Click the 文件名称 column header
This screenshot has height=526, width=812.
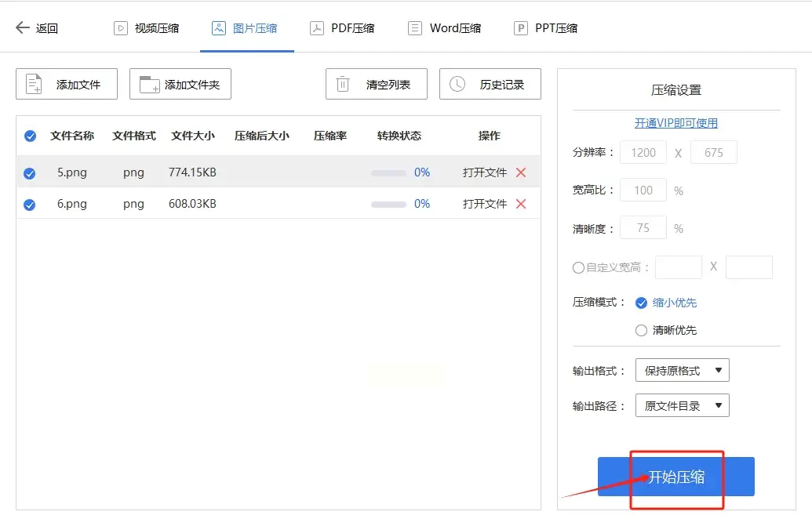coord(72,136)
